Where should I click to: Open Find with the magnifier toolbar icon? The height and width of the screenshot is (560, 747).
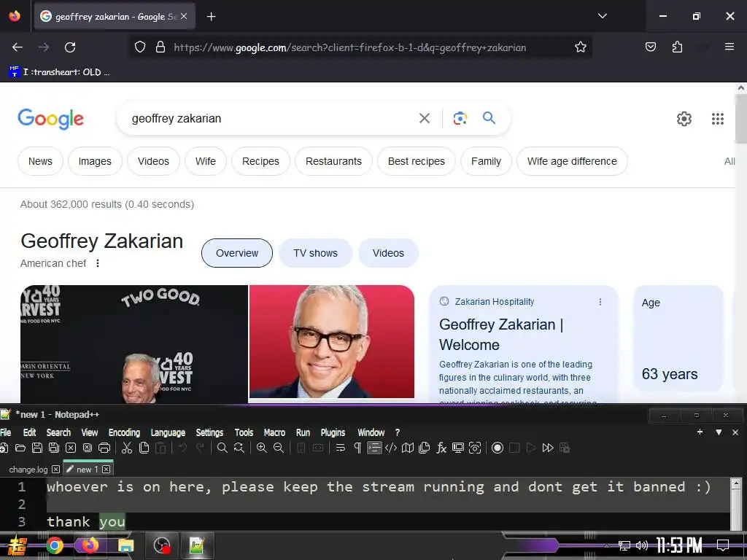click(x=222, y=448)
